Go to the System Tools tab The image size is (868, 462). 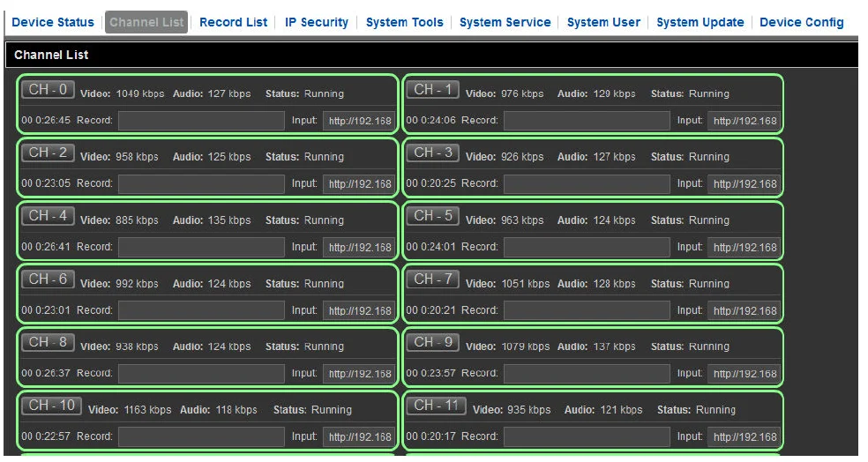point(404,22)
